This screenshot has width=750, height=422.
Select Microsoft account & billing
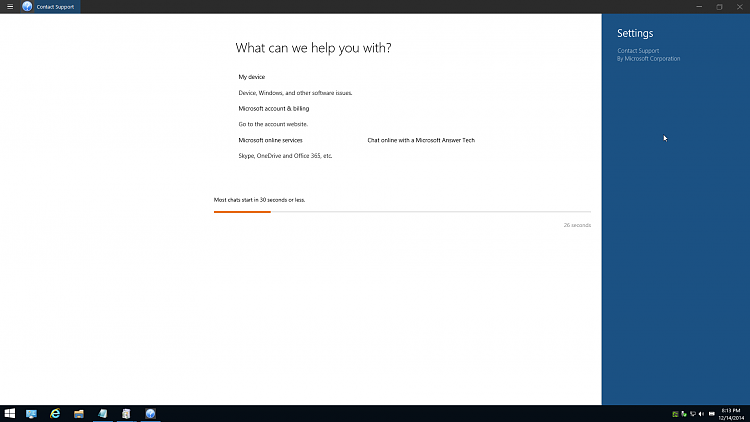point(274,109)
